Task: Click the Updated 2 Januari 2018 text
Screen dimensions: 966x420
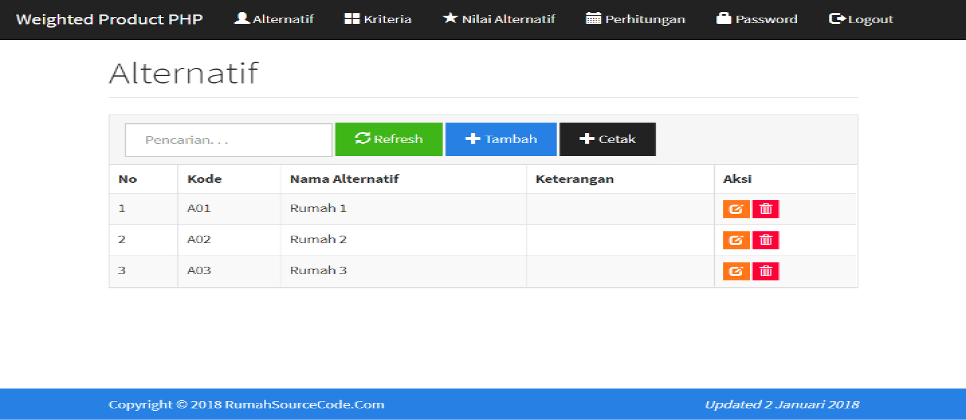Action: (x=782, y=405)
